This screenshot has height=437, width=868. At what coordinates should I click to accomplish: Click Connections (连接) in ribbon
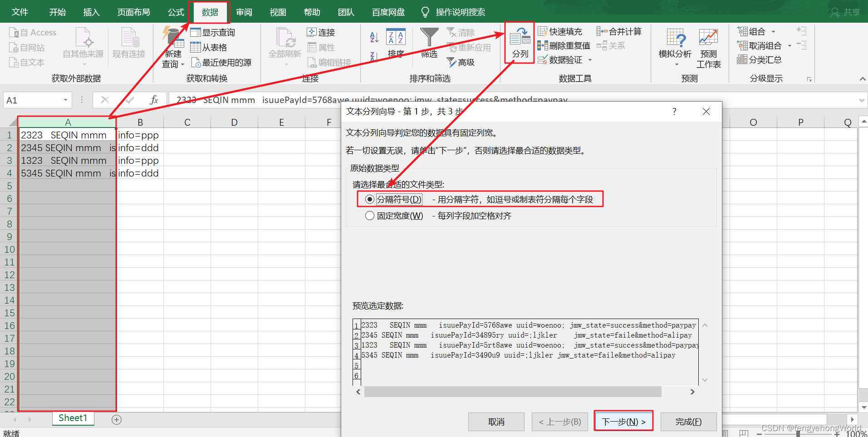(x=321, y=32)
